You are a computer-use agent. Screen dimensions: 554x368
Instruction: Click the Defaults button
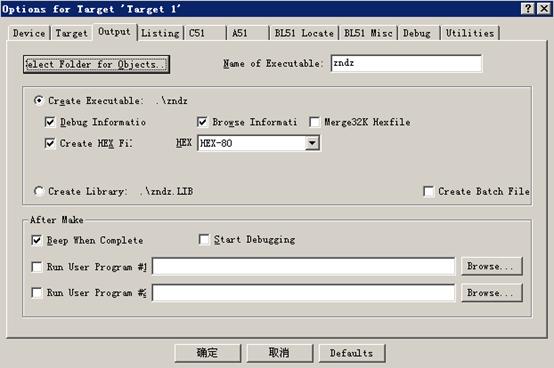tap(352, 353)
